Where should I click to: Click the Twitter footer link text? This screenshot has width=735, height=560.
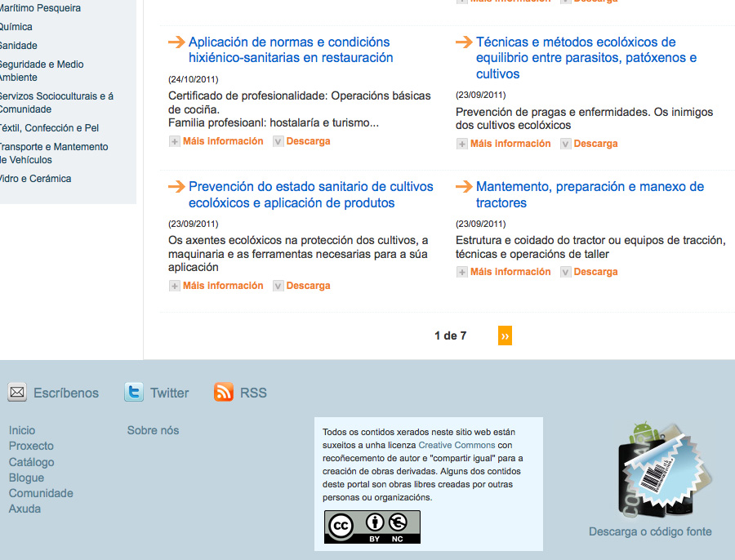click(169, 393)
